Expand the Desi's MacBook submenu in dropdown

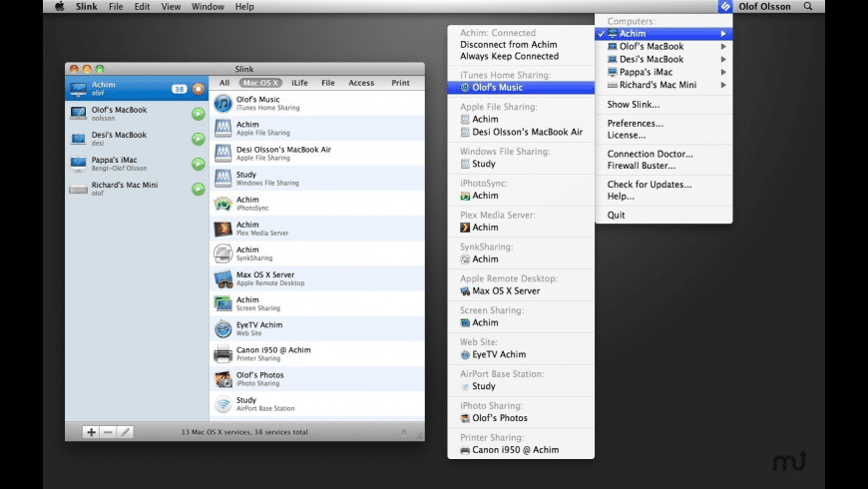[722, 59]
